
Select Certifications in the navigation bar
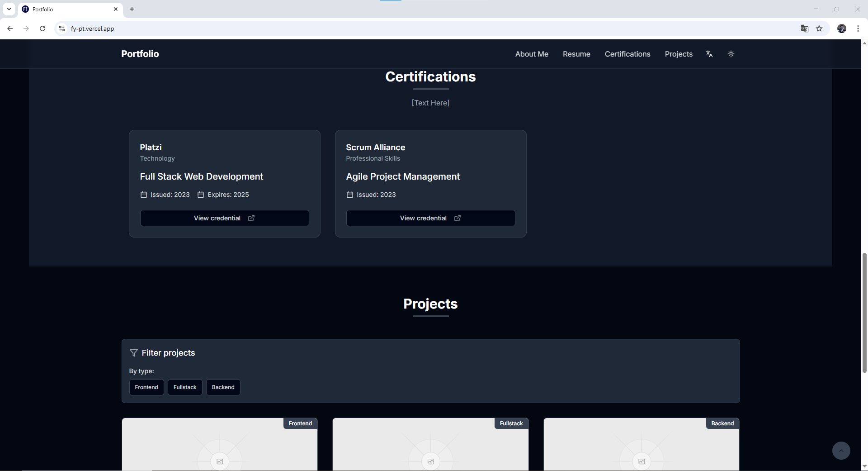pyautogui.click(x=627, y=54)
